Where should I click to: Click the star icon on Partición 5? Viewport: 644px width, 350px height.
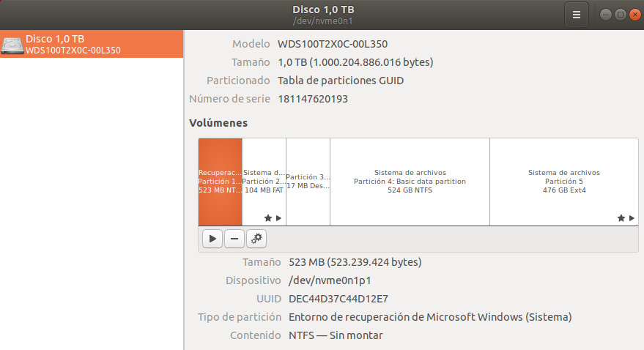621,218
